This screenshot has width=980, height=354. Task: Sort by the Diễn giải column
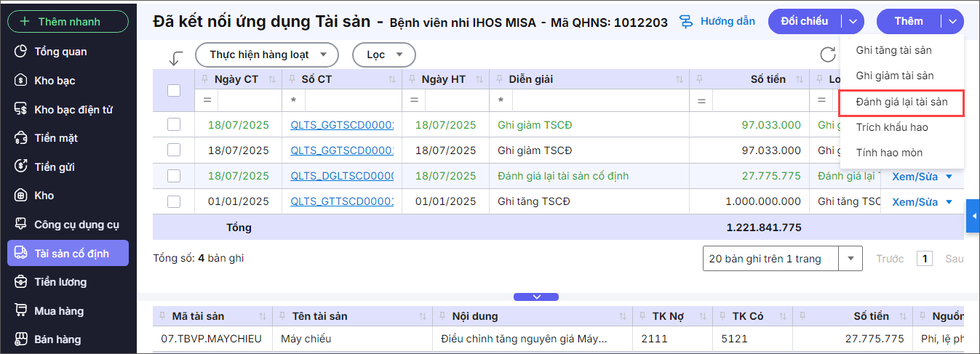(680, 79)
